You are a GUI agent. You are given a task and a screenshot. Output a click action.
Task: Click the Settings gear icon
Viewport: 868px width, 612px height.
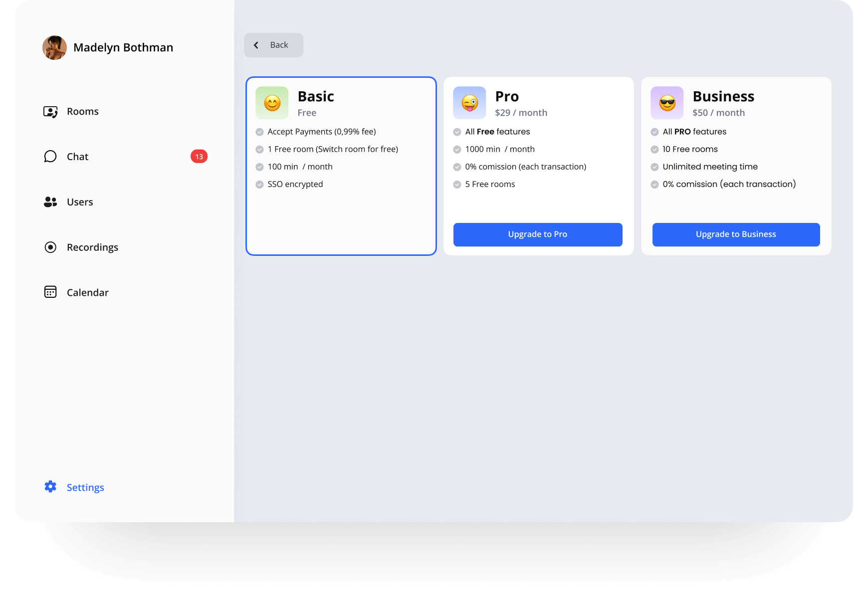pyautogui.click(x=50, y=487)
